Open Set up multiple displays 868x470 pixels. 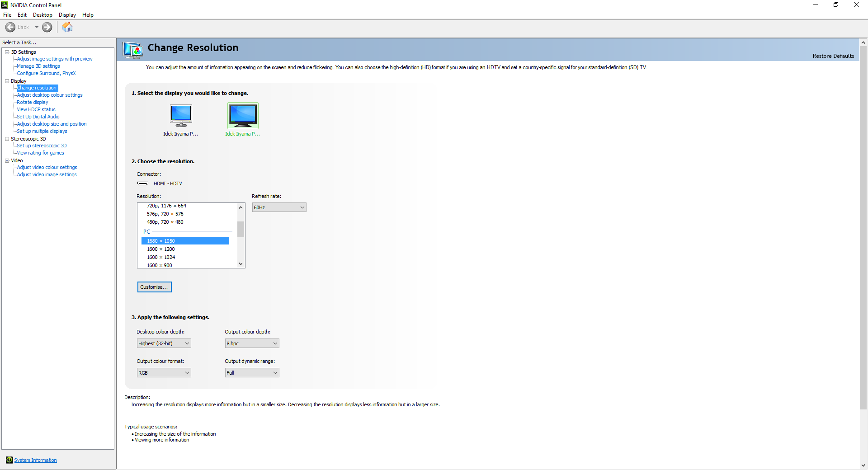tap(42, 131)
